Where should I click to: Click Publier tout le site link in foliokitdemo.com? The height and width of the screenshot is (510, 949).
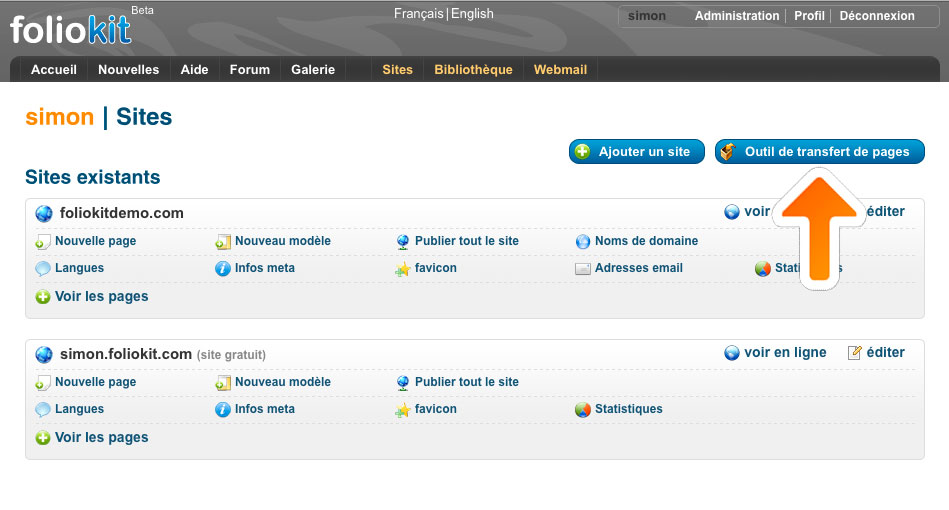tap(467, 241)
